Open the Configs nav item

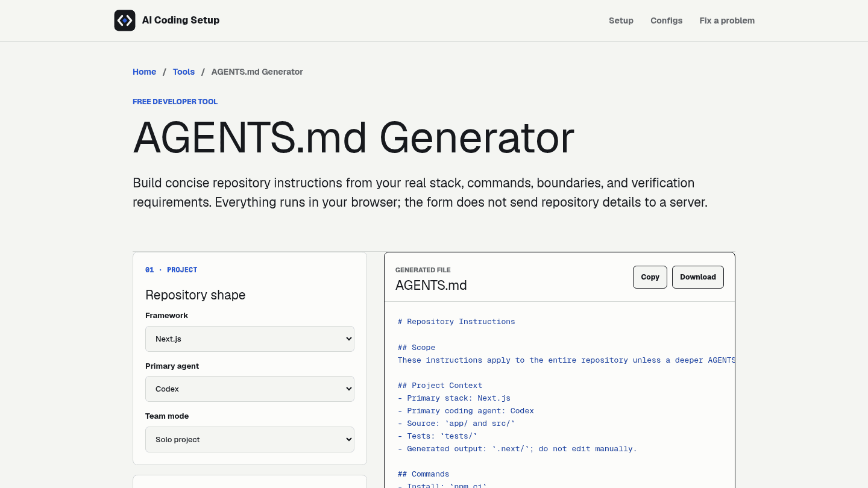pos(666,20)
